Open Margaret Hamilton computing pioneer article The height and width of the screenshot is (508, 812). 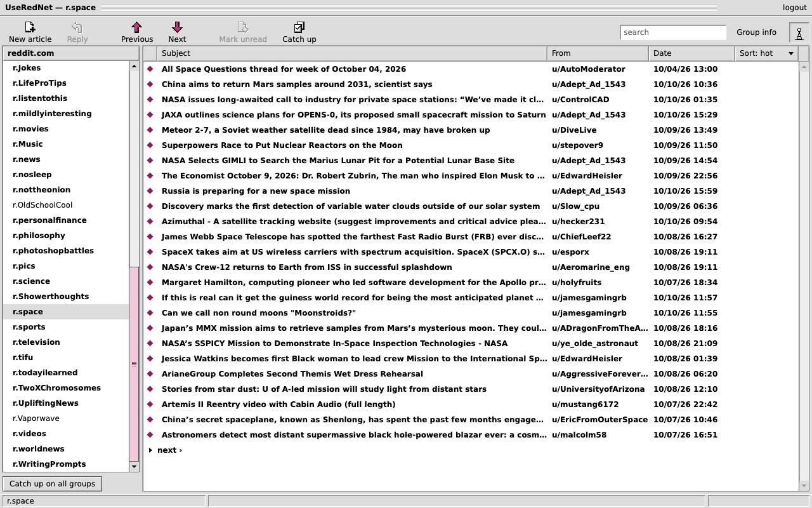pyautogui.click(x=353, y=283)
